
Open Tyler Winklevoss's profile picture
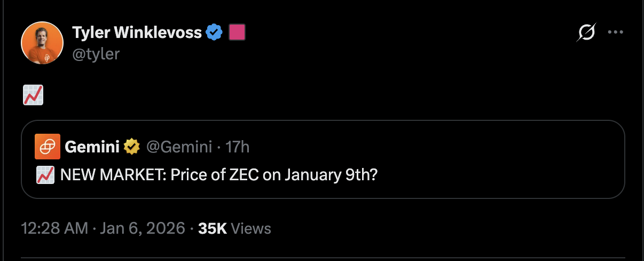tap(42, 43)
